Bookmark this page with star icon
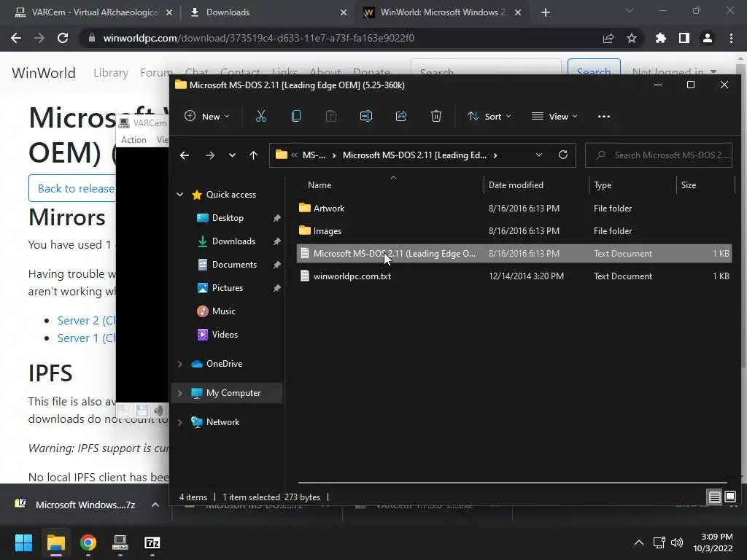Viewport: 747px width, 560px height. point(632,38)
